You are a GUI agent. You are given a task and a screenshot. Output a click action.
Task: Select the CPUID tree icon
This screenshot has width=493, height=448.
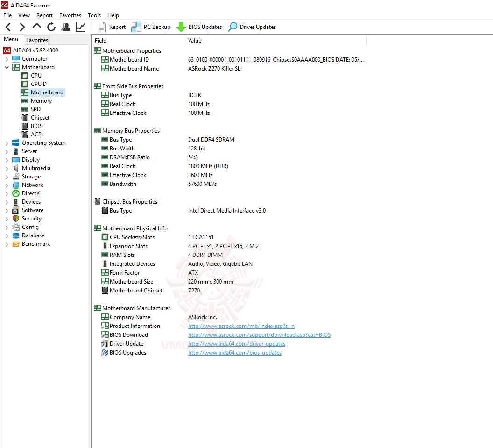(25, 84)
